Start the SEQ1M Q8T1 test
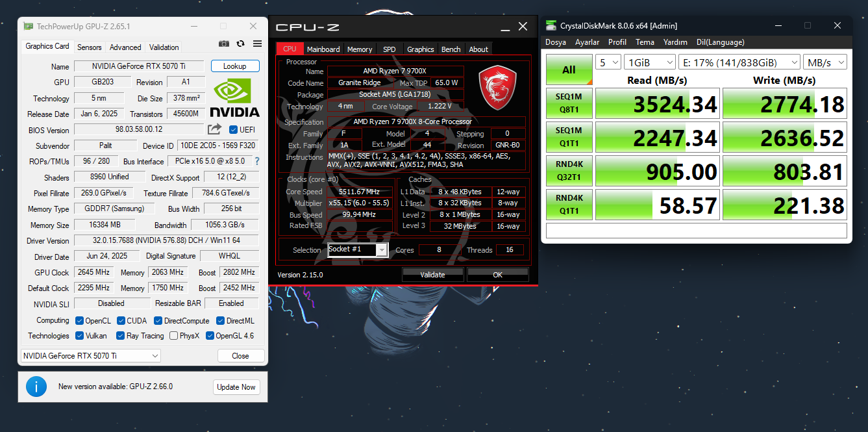The height and width of the screenshot is (432, 868). pyautogui.click(x=569, y=104)
